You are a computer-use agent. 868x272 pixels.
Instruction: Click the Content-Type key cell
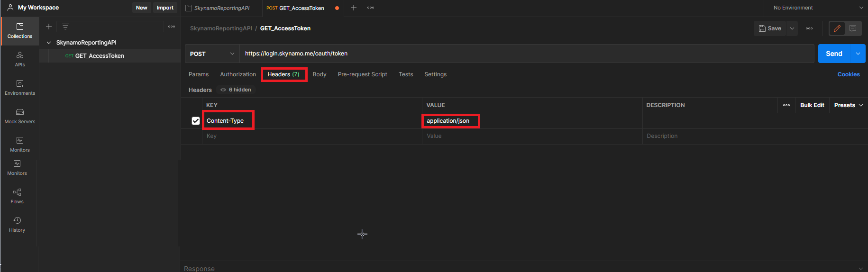point(312,121)
